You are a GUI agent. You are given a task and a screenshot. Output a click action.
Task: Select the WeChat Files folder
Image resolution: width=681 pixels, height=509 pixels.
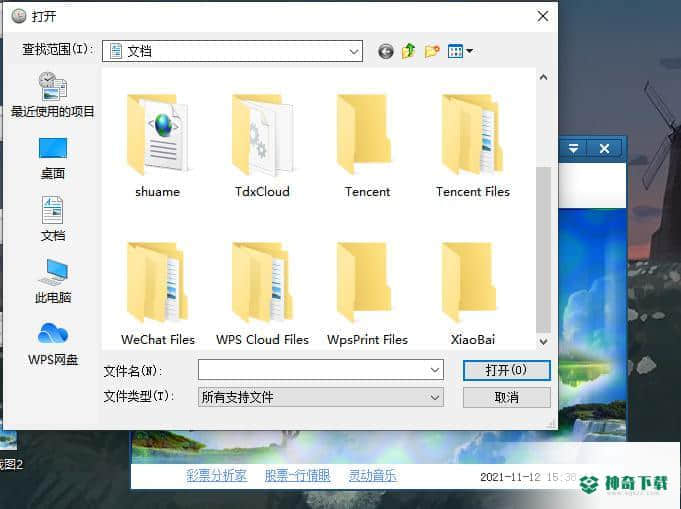click(158, 294)
